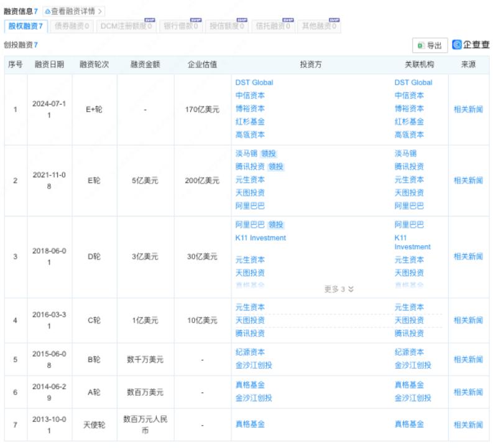Viewport: 493px width, 448px height.
Task: Switch to DCM注册额度 0 tab
Action: point(126,26)
